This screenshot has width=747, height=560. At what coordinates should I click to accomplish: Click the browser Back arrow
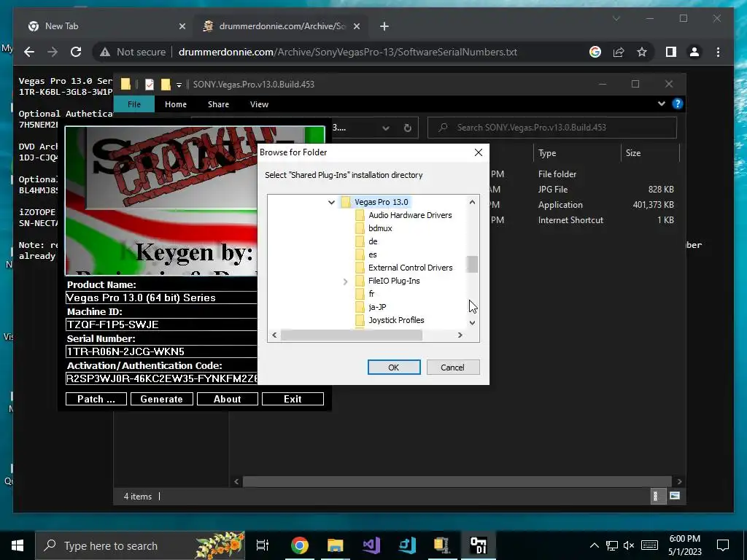(29, 52)
